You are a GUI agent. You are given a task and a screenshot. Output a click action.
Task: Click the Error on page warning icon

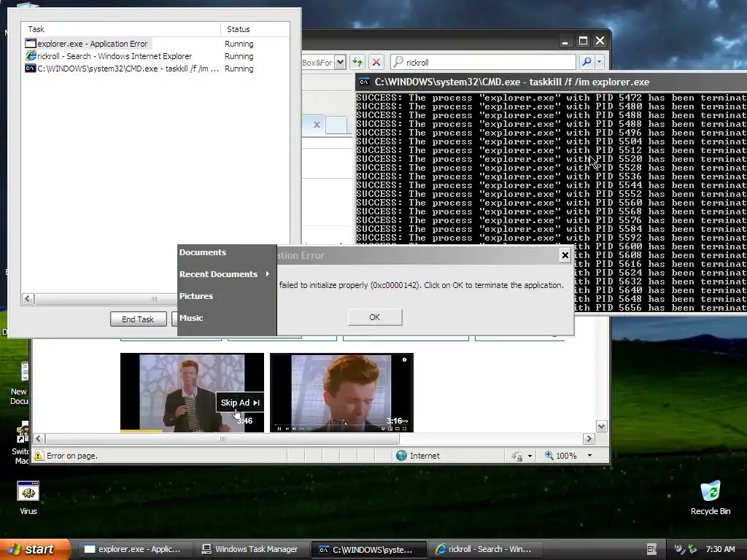tap(39, 456)
